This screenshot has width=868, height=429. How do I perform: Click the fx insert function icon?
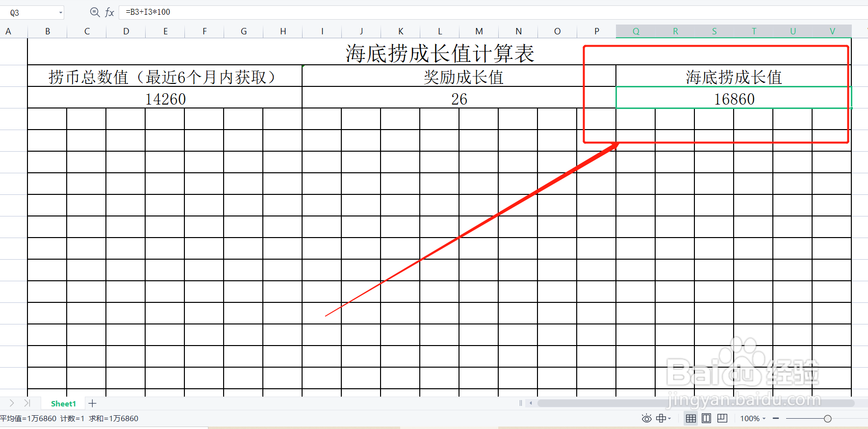pyautogui.click(x=110, y=12)
